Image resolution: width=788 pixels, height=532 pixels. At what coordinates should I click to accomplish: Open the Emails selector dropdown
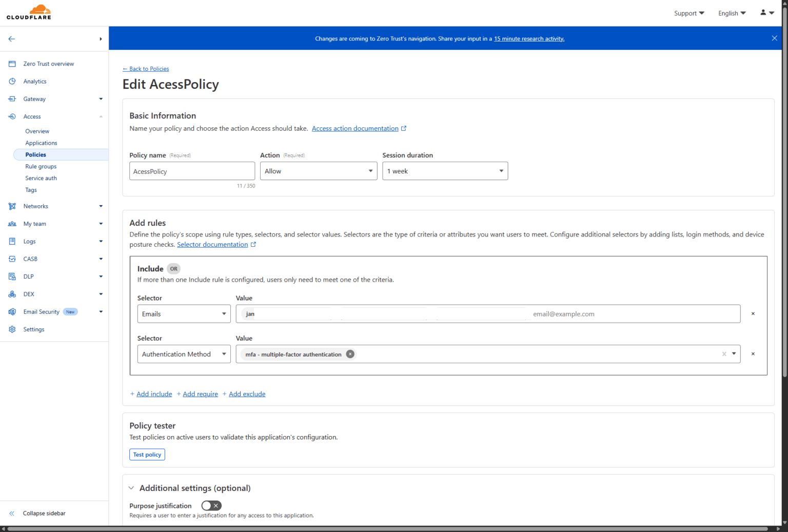183,313
